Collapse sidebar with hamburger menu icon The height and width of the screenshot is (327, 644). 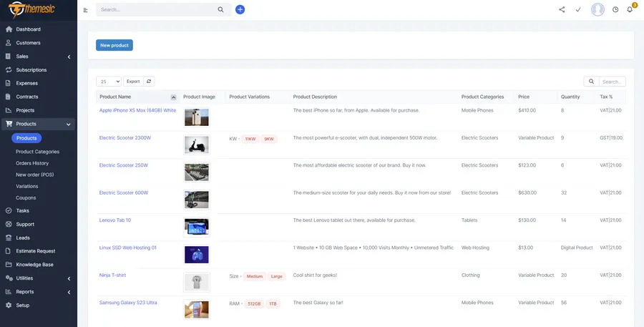coord(85,10)
